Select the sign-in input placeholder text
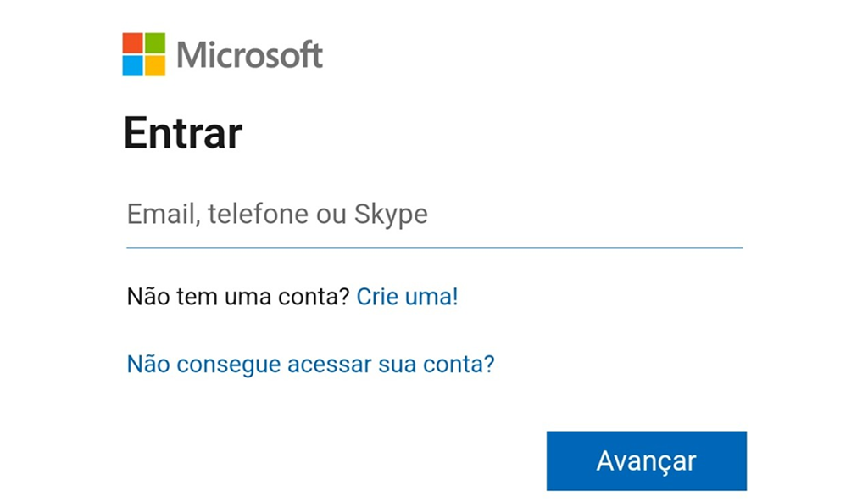Screen dimensions: 868x502 click(x=277, y=214)
